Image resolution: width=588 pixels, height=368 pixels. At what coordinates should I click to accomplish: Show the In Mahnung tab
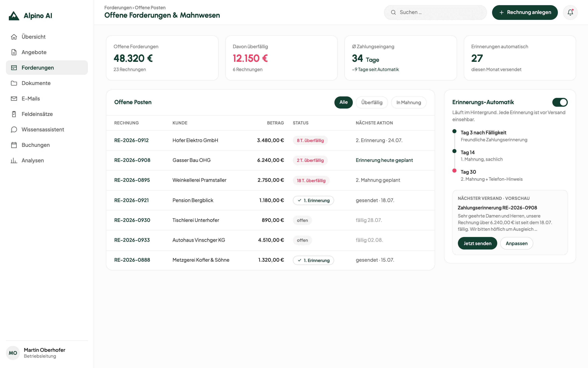tap(408, 102)
